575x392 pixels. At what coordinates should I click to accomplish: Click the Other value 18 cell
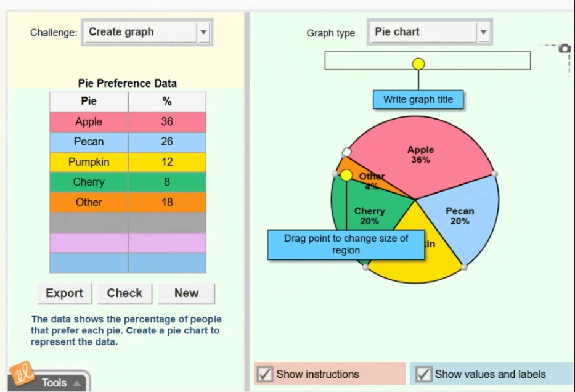click(167, 202)
